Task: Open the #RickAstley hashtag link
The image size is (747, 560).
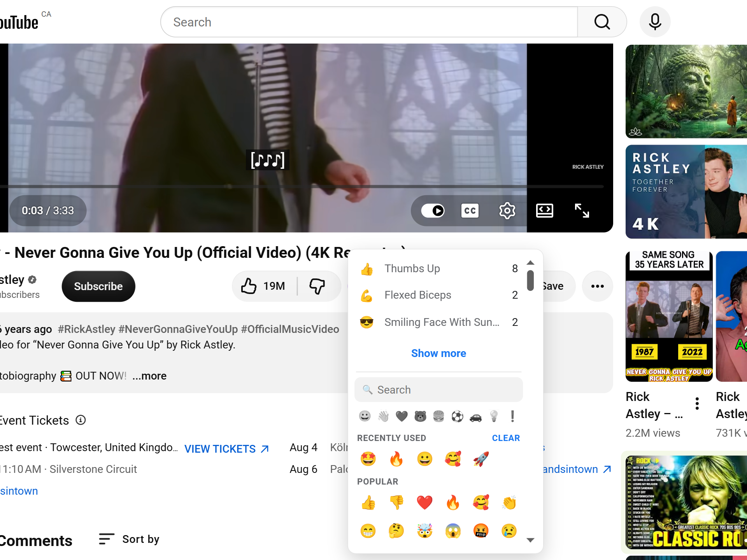Action: (x=86, y=329)
